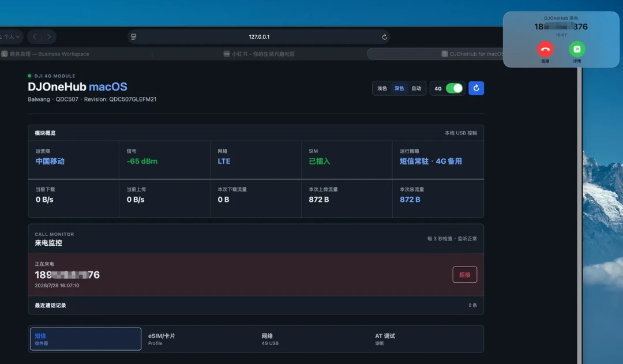The height and width of the screenshot is (364, 623).
Task: Select the 浅色 light theme option
Action: click(382, 88)
